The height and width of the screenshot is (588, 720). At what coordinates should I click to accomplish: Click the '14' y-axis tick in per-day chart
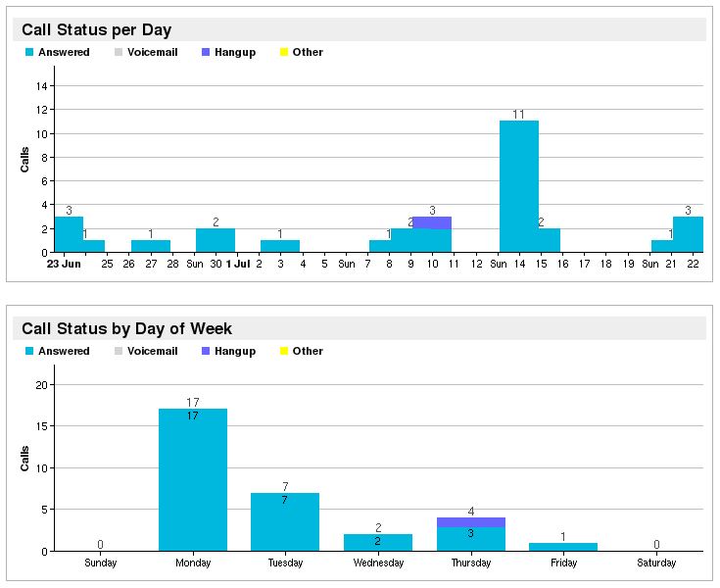pyautogui.click(x=42, y=86)
